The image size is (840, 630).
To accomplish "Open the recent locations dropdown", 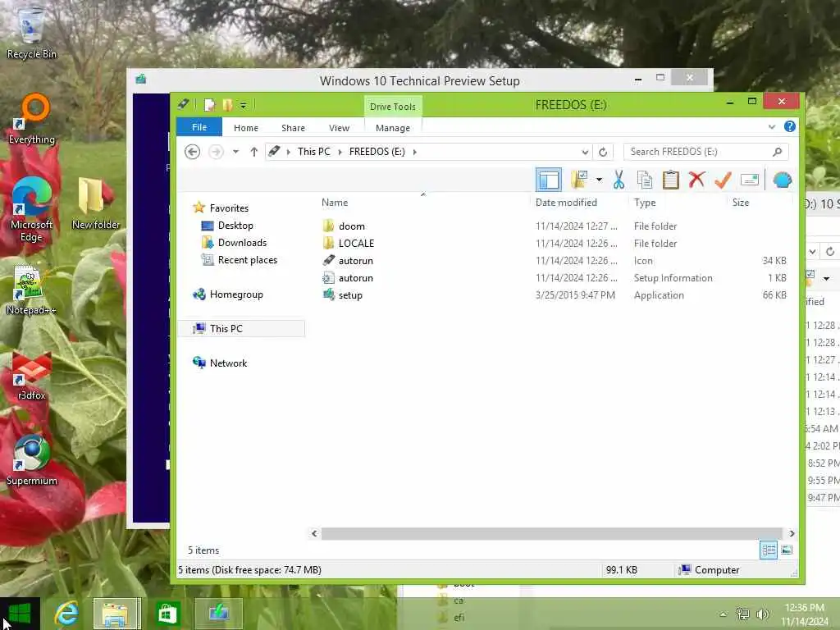I will [235, 152].
